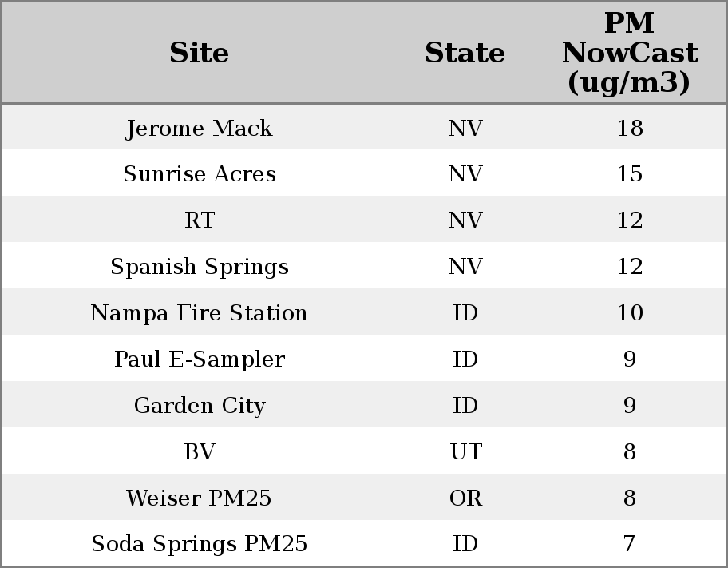Viewport: 728px width, 568px height.
Task: Select the BV site cell
Action: (199, 452)
